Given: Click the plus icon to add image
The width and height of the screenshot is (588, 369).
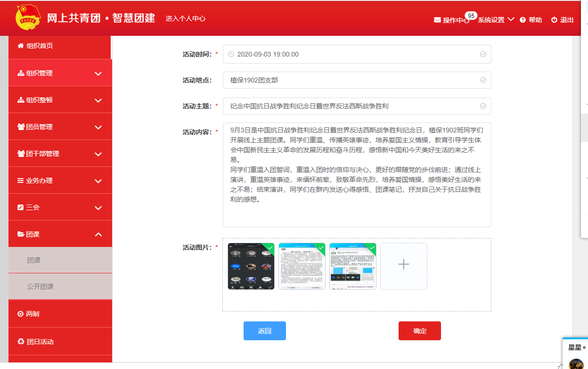Looking at the screenshot, I should (x=403, y=264).
